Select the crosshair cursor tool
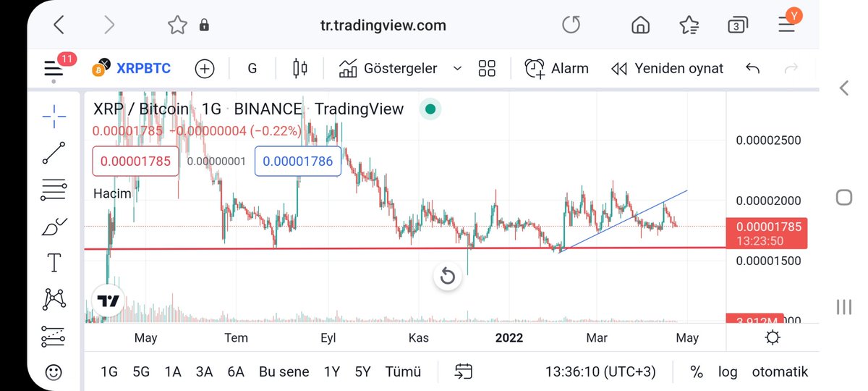 (54, 116)
